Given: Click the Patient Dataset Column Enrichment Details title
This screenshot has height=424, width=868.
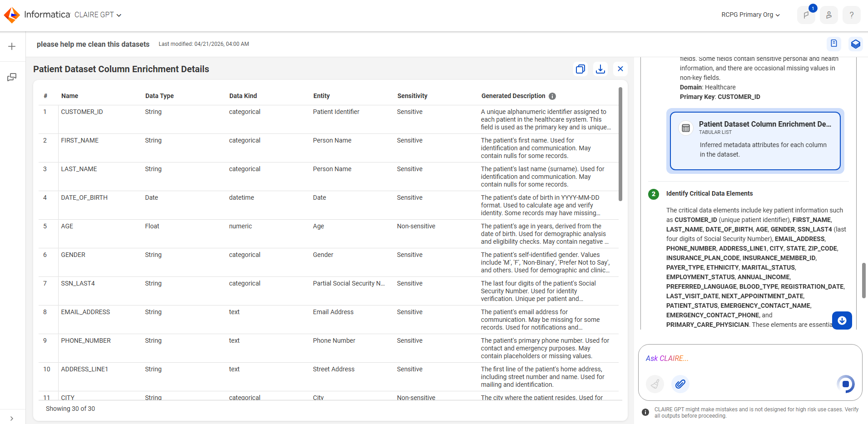Looking at the screenshot, I should tap(121, 69).
